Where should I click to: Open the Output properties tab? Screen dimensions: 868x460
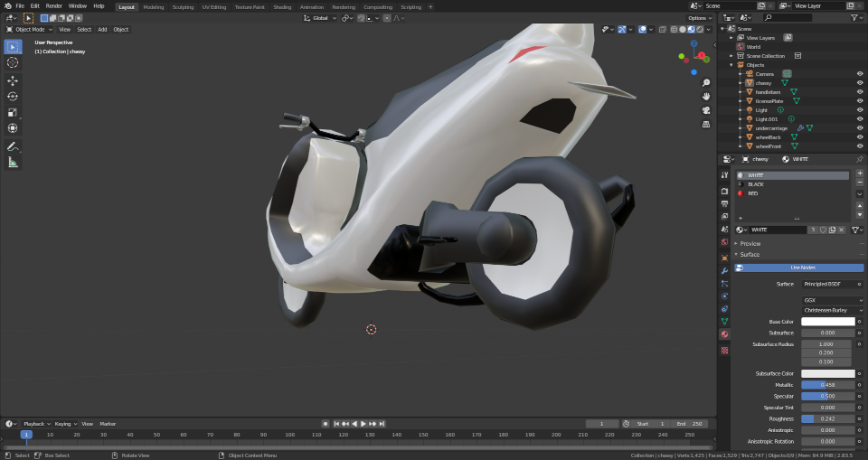click(x=724, y=203)
